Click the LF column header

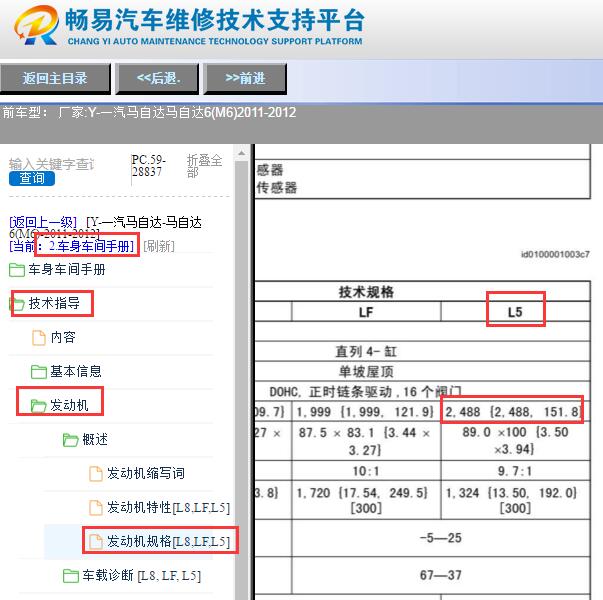(x=366, y=312)
